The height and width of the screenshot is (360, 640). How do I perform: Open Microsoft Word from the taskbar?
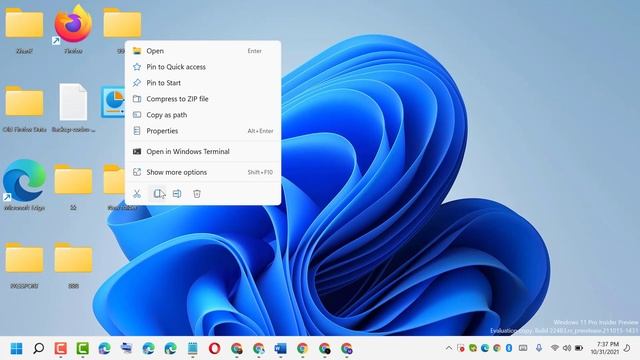(x=280, y=349)
